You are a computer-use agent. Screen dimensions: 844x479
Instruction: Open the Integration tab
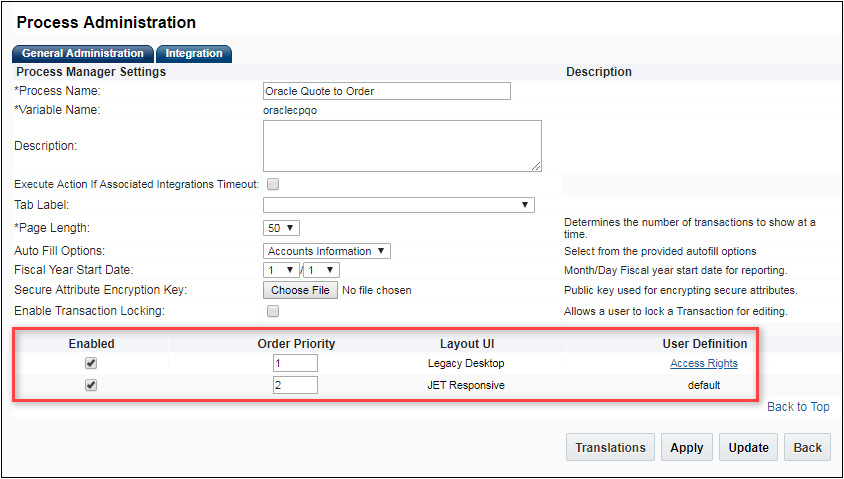pyautogui.click(x=194, y=53)
